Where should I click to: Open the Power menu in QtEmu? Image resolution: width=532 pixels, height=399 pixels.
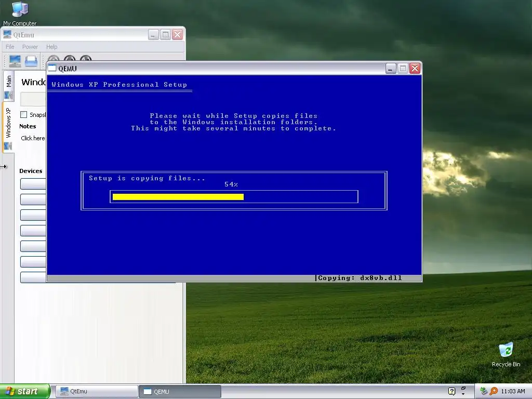click(30, 47)
